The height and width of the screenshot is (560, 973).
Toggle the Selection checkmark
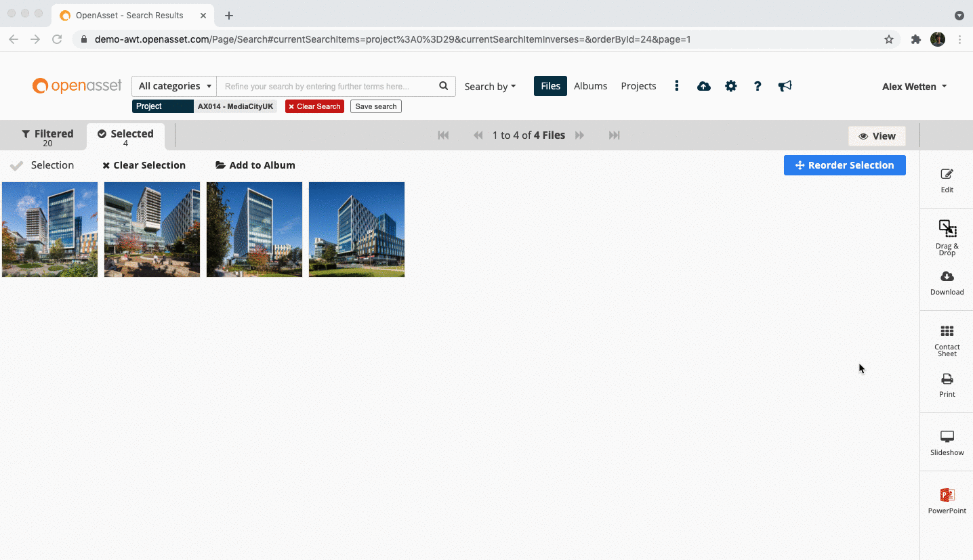coord(17,165)
